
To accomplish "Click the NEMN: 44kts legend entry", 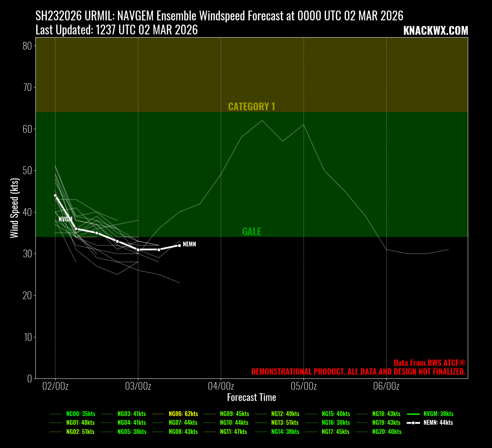I will tap(438, 423).
